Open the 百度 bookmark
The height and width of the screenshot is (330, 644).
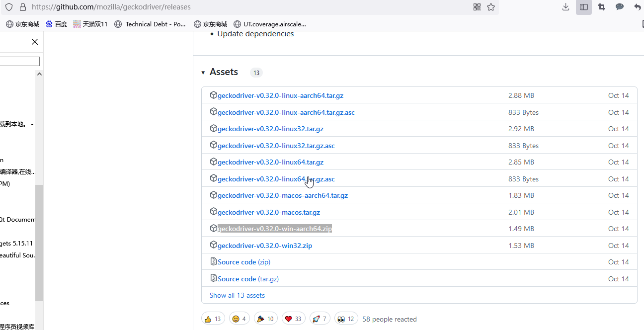coord(56,24)
